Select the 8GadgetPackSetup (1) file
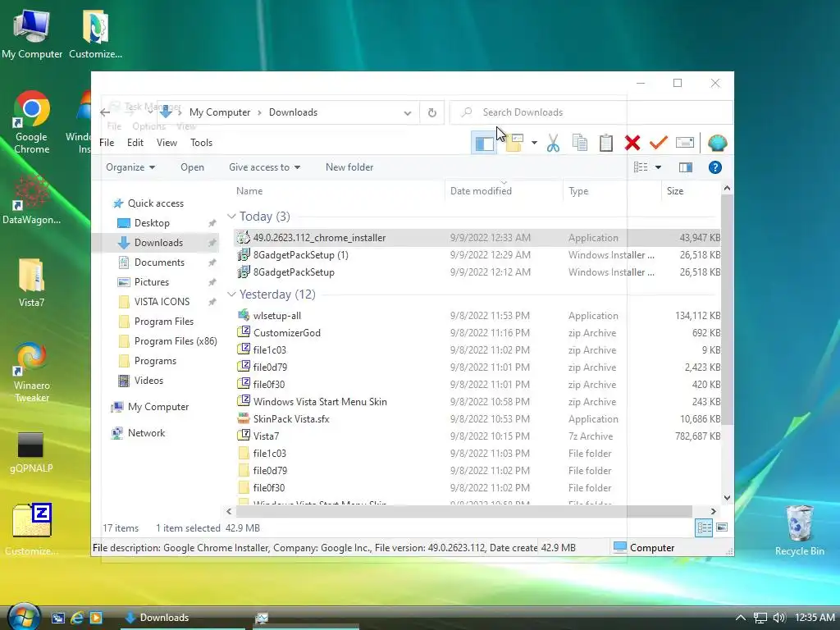This screenshot has height=630, width=840. click(300, 255)
